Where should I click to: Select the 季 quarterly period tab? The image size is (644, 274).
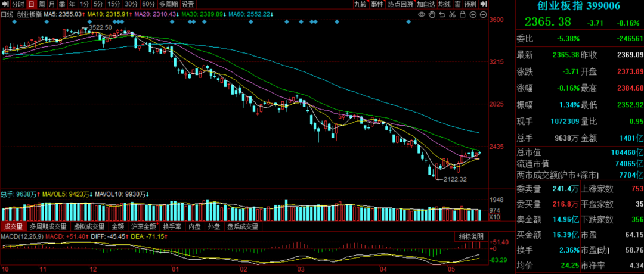[62, 5]
